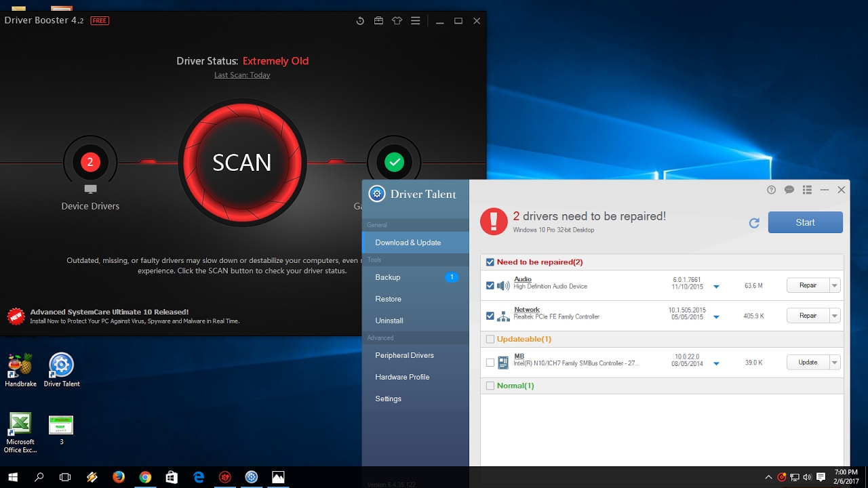Click the Driver Talent refresh rescan icon

(x=754, y=222)
